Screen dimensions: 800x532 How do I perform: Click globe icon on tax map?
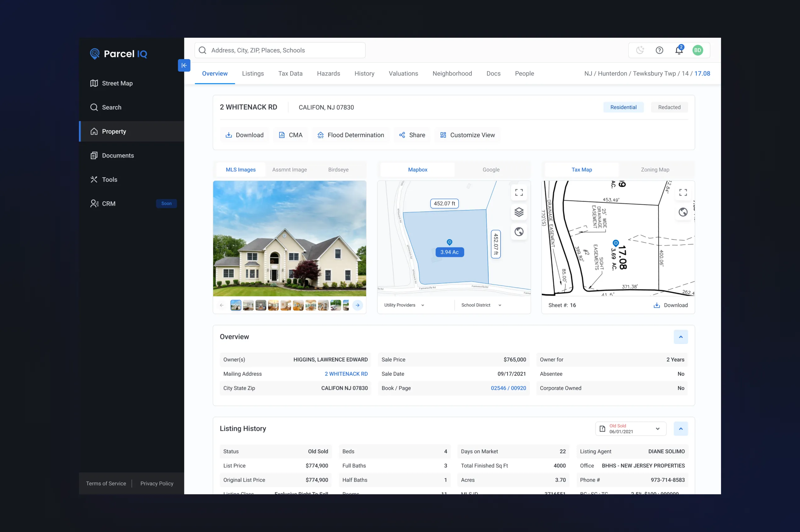click(683, 212)
